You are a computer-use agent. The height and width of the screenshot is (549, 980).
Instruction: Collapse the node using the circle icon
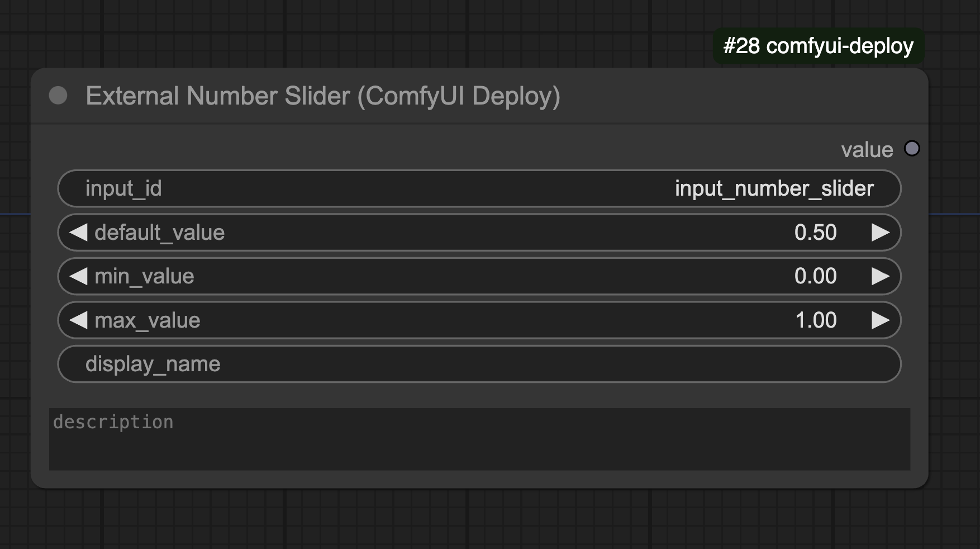(58, 96)
